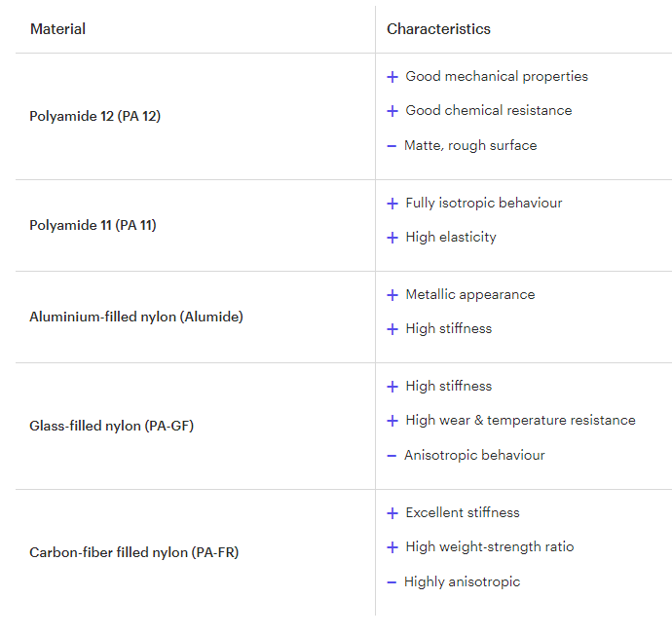
Task: Click plus icon beside Good chemical resistance
Action: point(392,111)
